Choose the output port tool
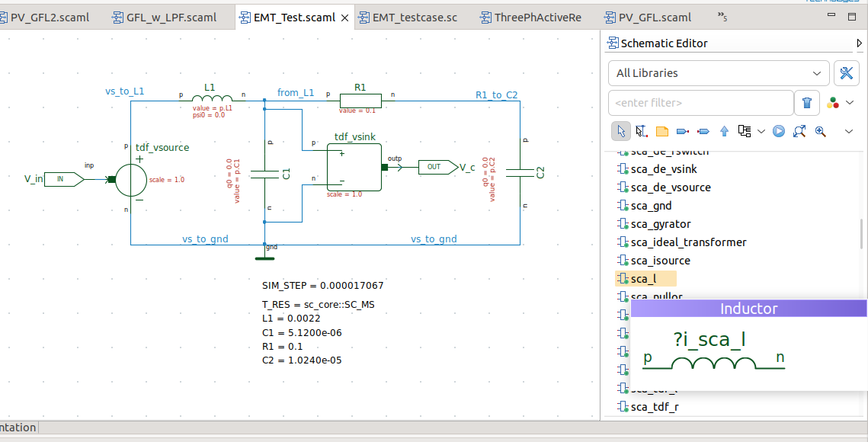This screenshot has width=868, height=442. click(x=703, y=131)
